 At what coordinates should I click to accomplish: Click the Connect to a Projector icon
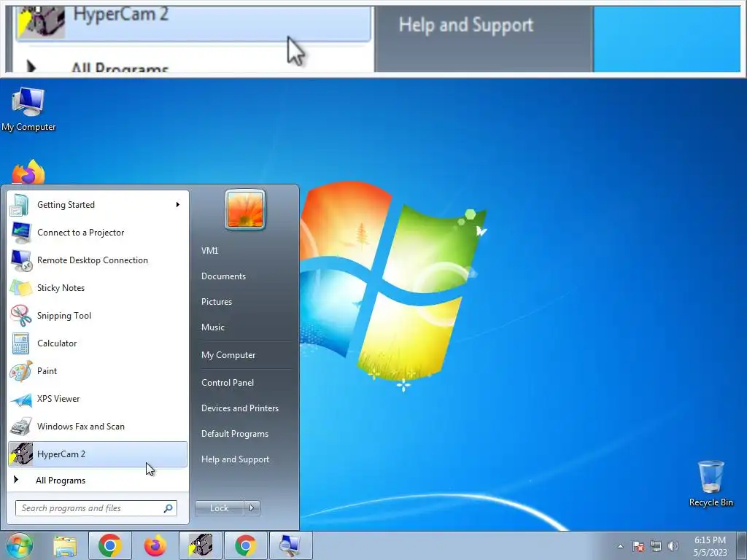click(20, 233)
